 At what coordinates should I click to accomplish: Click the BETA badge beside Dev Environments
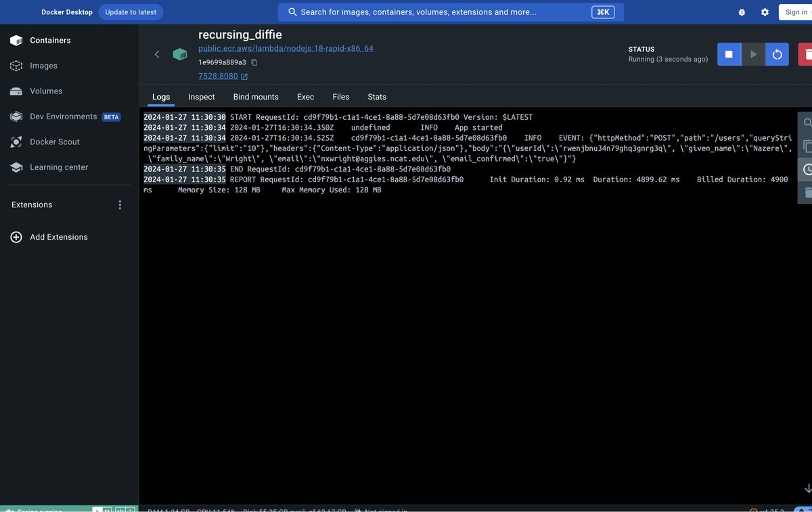click(x=111, y=117)
